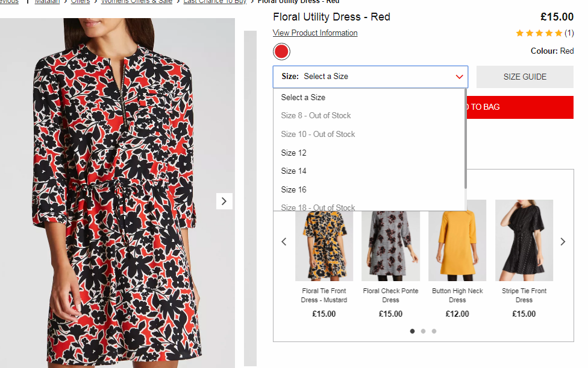Select the second carousel page dot
The width and height of the screenshot is (588, 368).
423,331
